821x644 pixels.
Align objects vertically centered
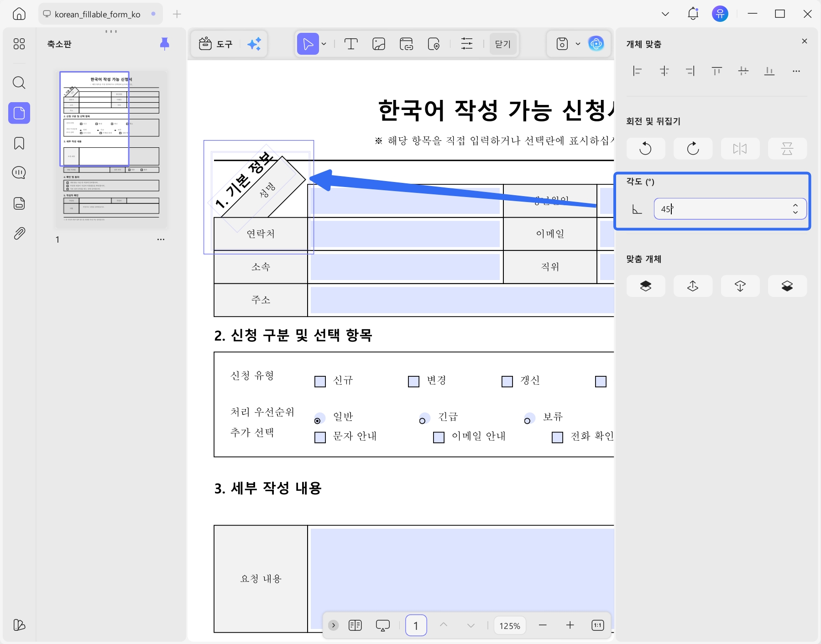pos(743,71)
